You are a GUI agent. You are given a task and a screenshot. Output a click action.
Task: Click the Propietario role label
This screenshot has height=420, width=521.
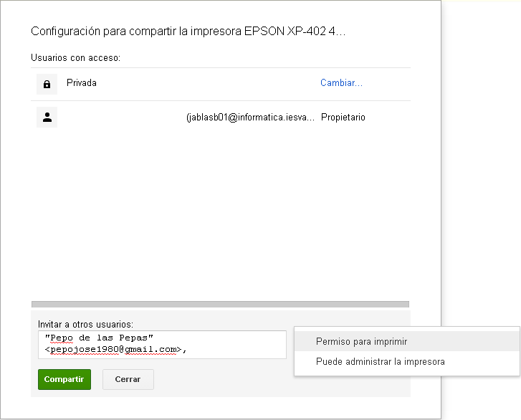[343, 118]
